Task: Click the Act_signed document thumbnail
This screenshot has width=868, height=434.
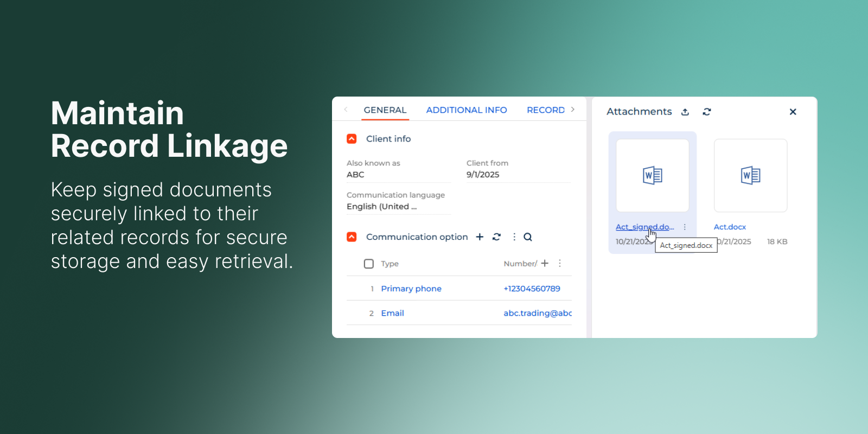Action: pyautogui.click(x=652, y=175)
